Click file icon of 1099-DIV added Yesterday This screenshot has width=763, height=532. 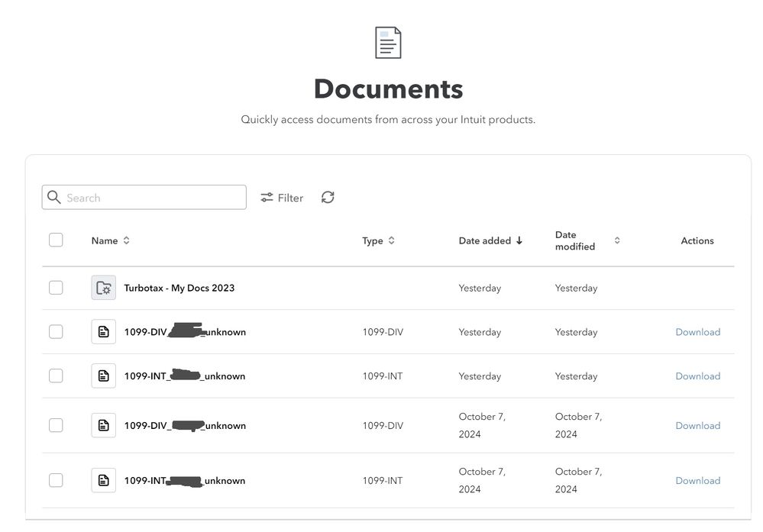104,332
